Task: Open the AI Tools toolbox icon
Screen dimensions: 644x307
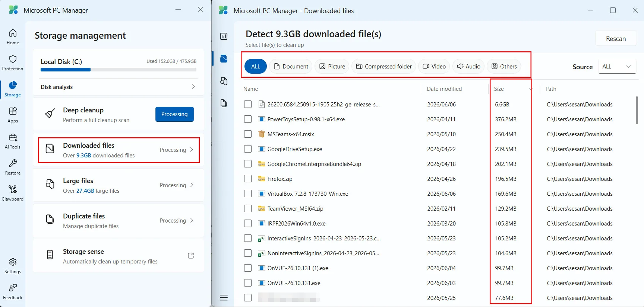Action: tap(13, 137)
